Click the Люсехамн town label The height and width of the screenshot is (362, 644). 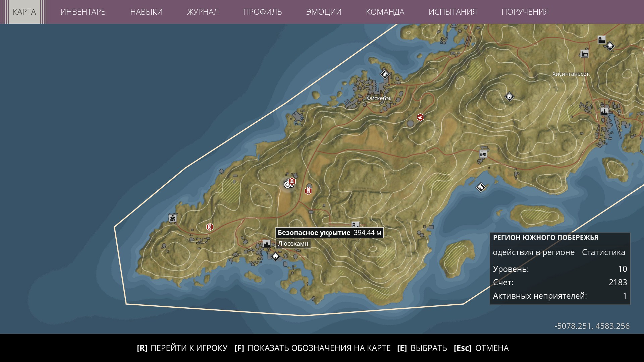coord(293,244)
